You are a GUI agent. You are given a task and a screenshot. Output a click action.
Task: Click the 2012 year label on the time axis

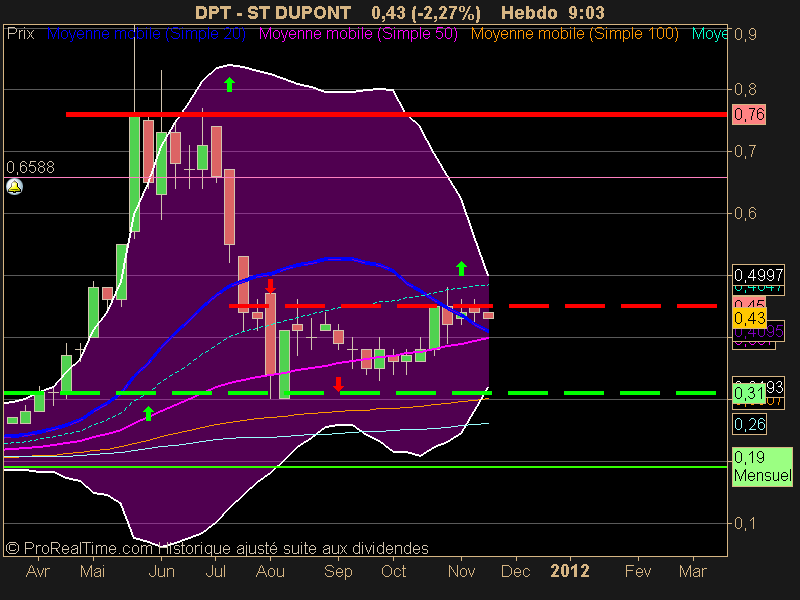(x=570, y=571)
